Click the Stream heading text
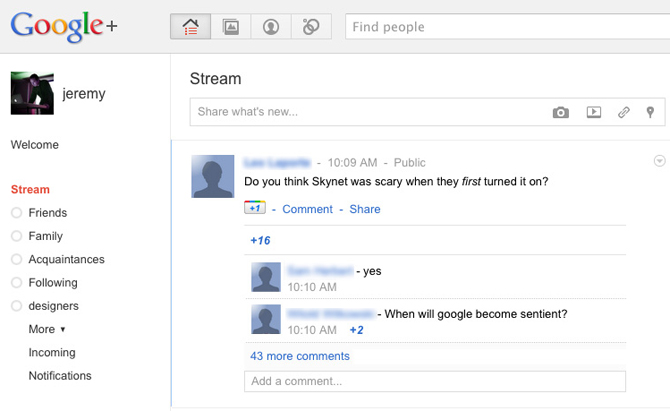This screenshot has width=670, height=411. (216, 79)
